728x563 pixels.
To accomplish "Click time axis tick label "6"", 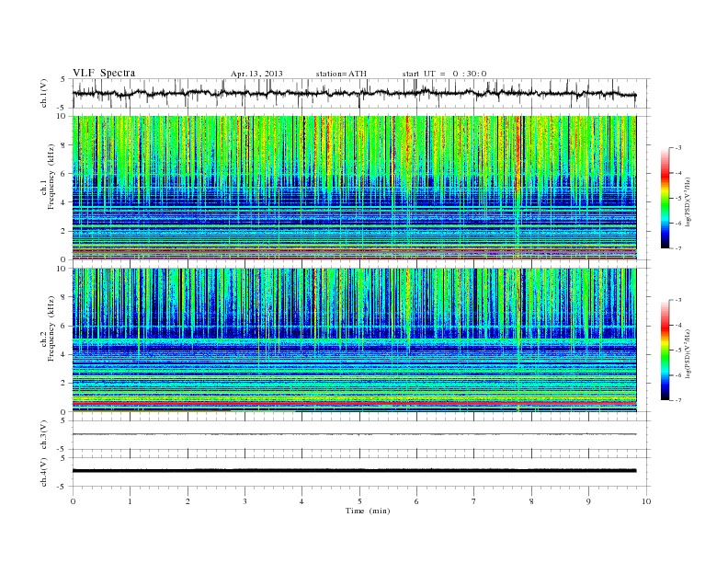I will click(416, 501).
